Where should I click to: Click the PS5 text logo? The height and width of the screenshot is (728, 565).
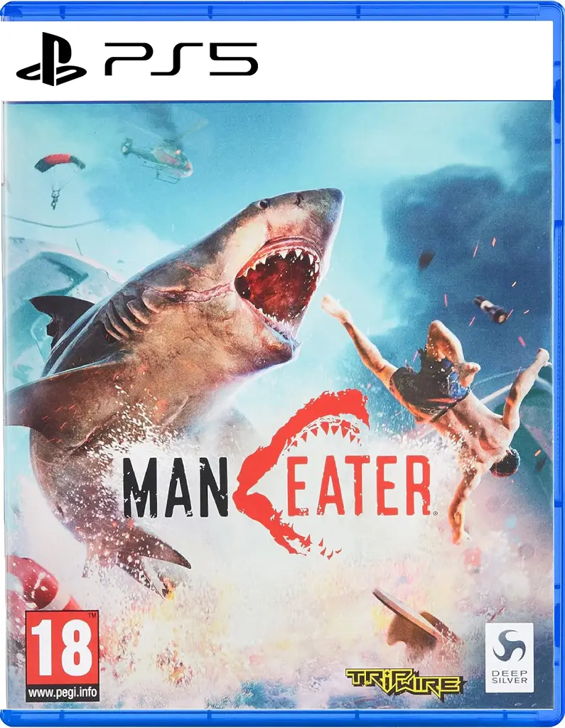[x=181, y=58]
